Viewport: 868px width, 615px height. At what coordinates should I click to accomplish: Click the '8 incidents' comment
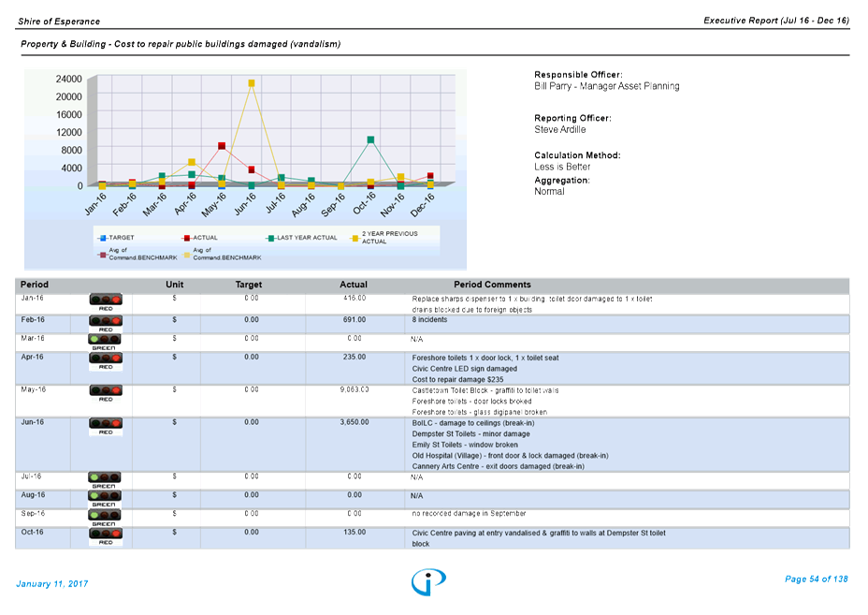429,320
